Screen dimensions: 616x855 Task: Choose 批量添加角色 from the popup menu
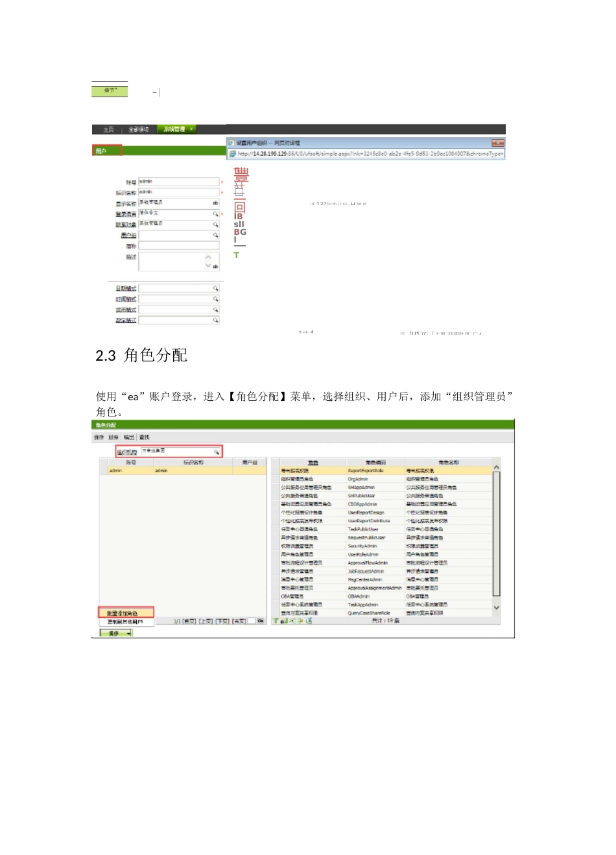126,613
